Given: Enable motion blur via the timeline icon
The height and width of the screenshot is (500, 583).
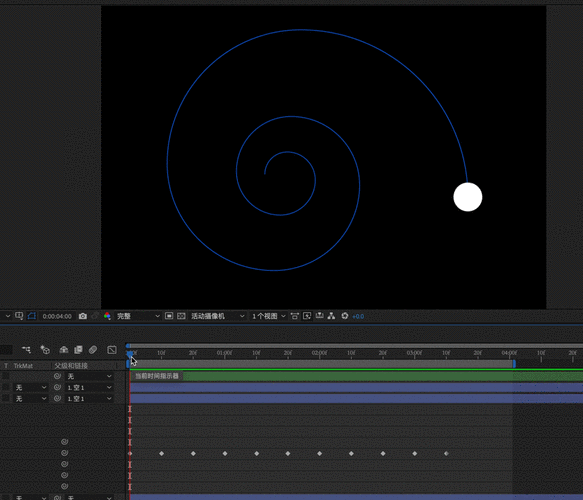Looking at the screenshot, I should coord(93,349).
